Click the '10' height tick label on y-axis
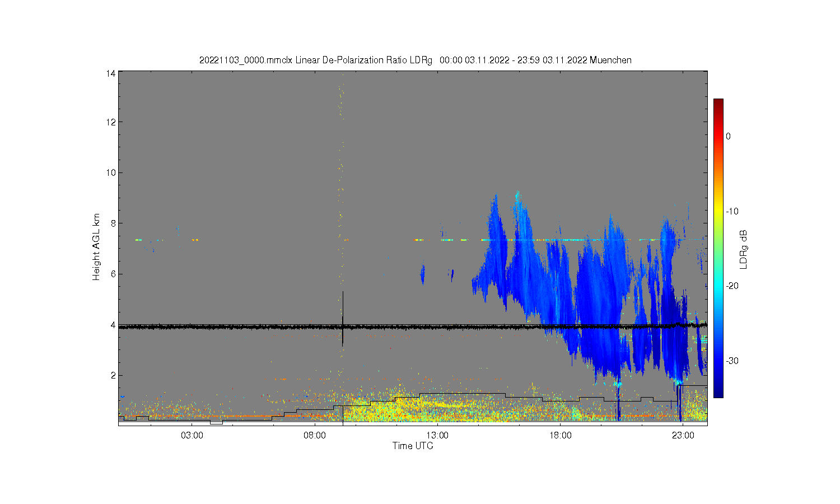840x504 pixels. point(111,172)
